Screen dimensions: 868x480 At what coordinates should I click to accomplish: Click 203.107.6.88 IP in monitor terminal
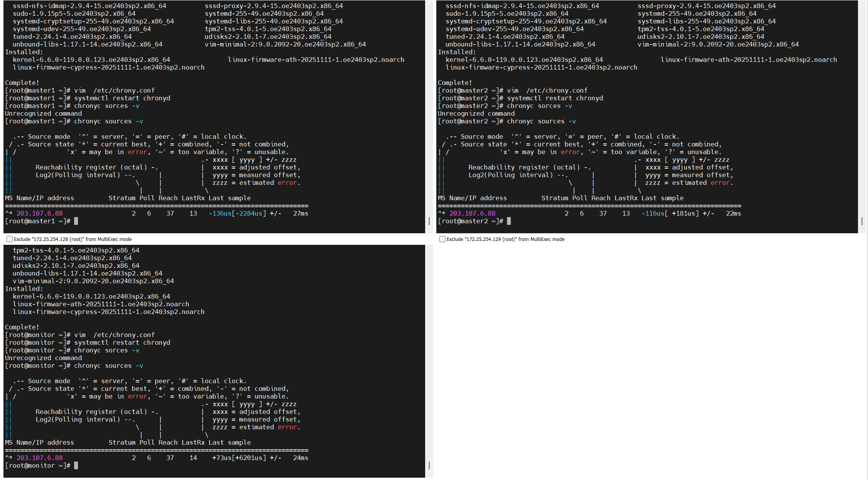[40, 458]
